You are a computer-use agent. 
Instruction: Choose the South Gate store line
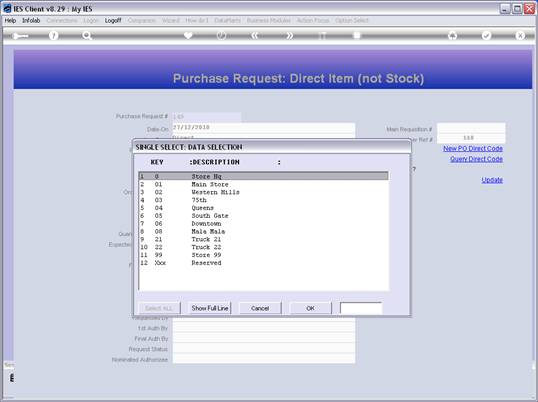point(264,216)
